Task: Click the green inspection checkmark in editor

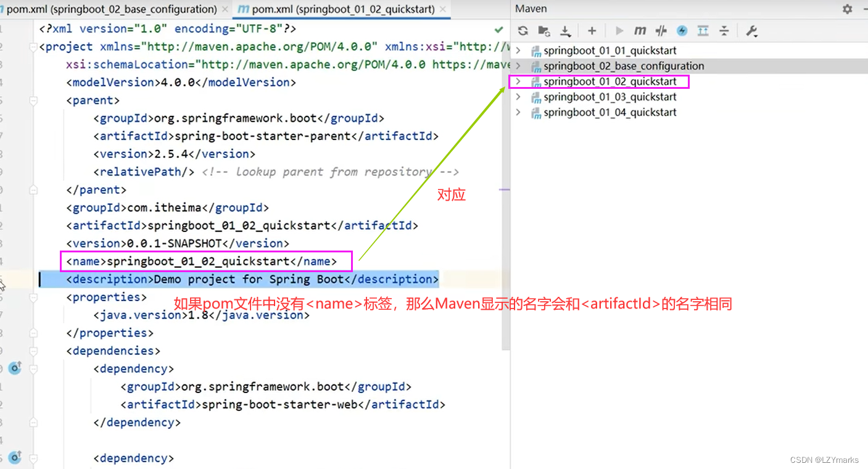Action: tap(498, 29)
